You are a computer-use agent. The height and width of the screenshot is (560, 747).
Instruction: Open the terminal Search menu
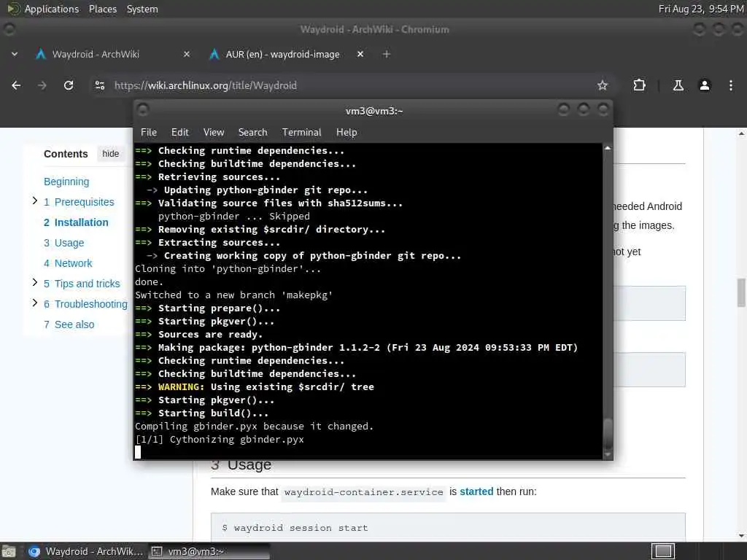[252, 133]
